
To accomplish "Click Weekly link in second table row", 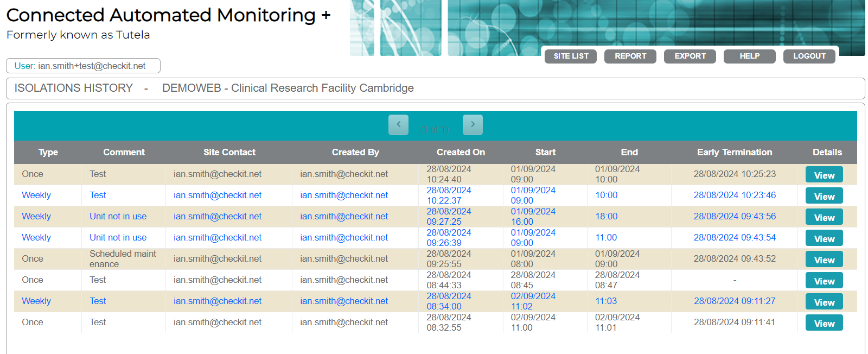I will [x=36, y=195].
